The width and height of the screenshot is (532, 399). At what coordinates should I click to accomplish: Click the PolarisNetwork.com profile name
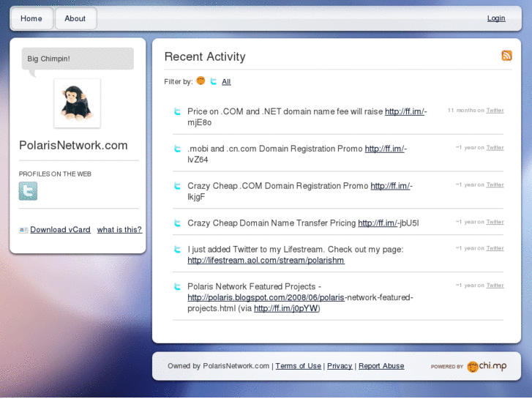click(x=73, y=146)
